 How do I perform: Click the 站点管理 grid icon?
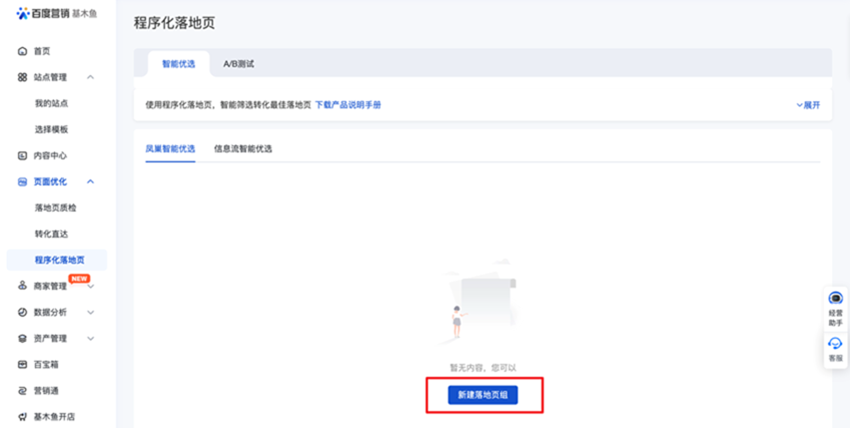pyautogui.click(x=23, y=77)
